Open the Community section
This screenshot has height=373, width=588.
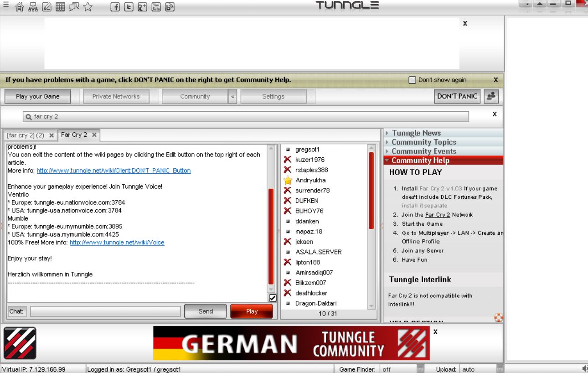195,97
